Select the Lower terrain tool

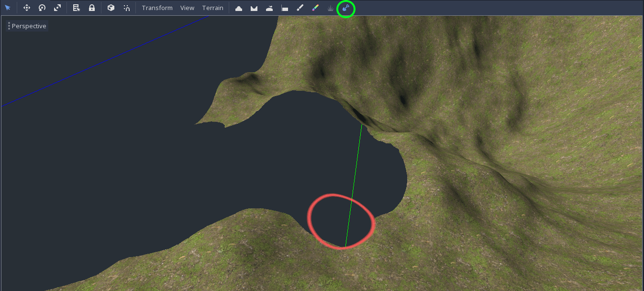pyautogui.click(x=254, y=8)
